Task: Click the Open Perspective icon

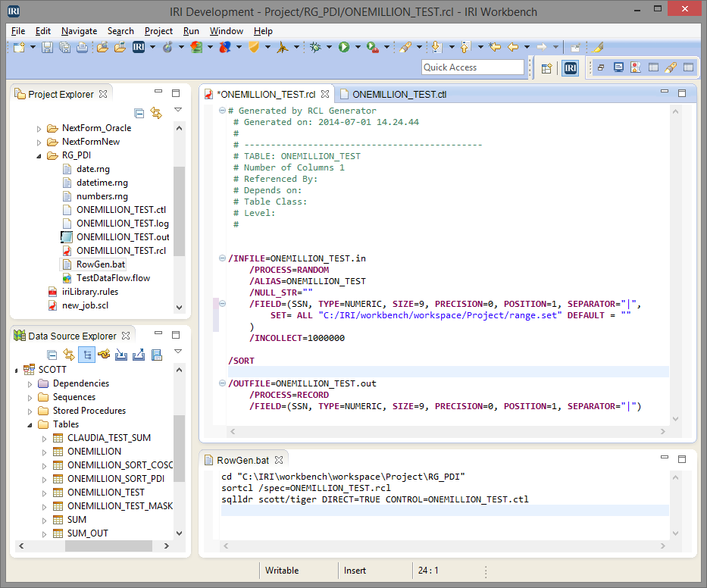Action: pos(546,68)
